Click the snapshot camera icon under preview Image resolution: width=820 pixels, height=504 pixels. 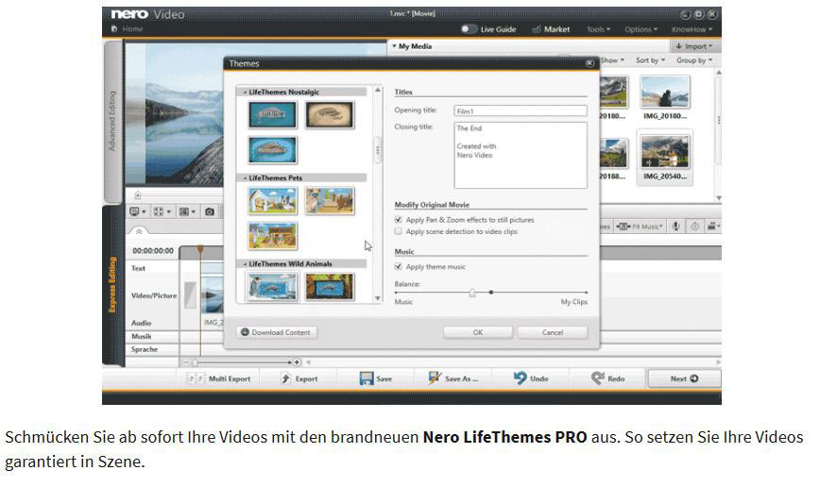click(210, 211)
